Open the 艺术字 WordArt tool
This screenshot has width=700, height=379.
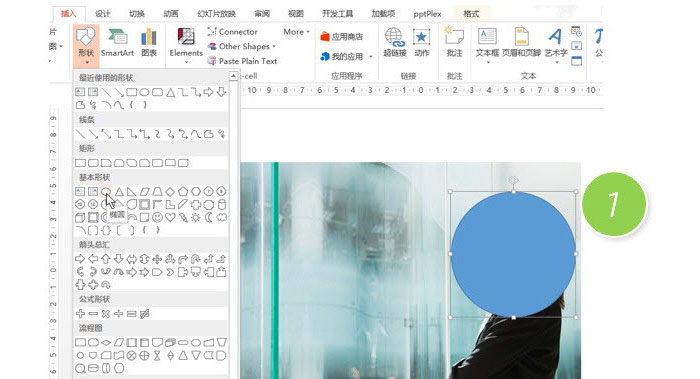click(556, 42)
